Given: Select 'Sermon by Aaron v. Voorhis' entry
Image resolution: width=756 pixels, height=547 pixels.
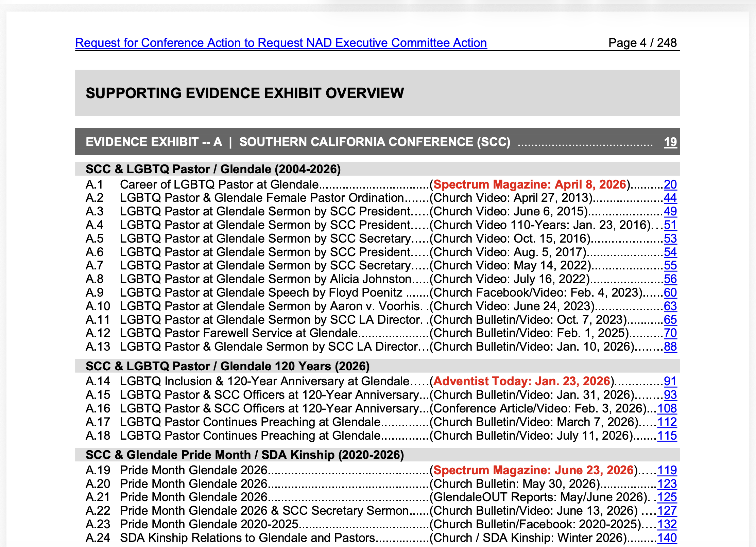Looking at the screenshot, I should tap(345, 306).
